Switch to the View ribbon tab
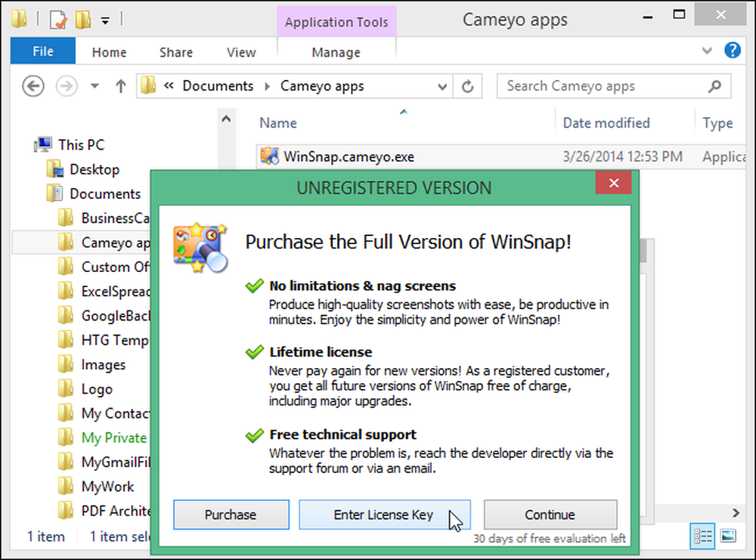This screenshot has width=756, height=560. click(241, 52)
